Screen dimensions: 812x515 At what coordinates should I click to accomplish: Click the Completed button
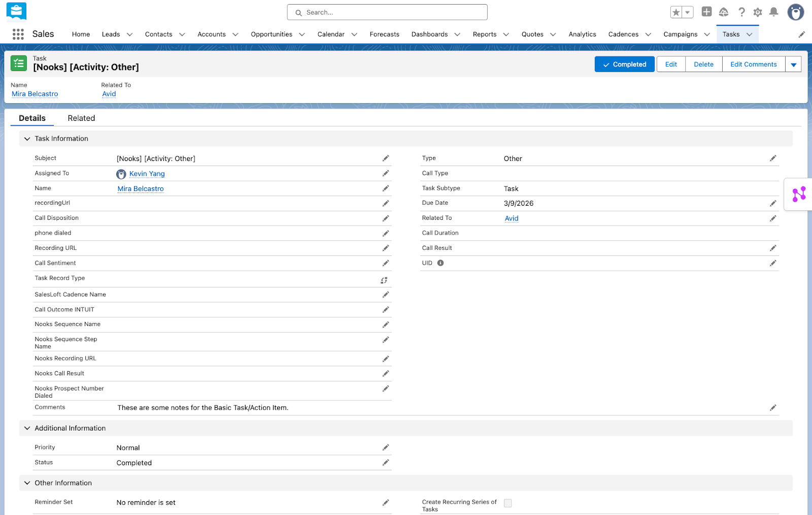click(625, 65)
